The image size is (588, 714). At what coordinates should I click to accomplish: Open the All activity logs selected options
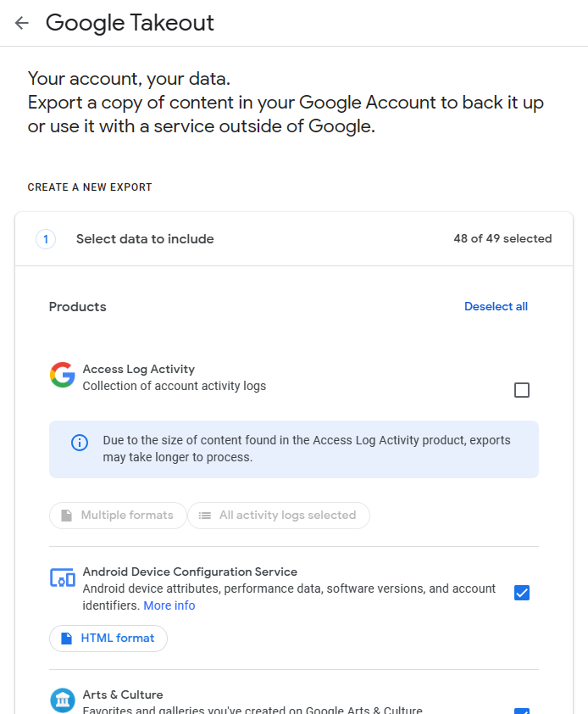[x=279, y=516]
